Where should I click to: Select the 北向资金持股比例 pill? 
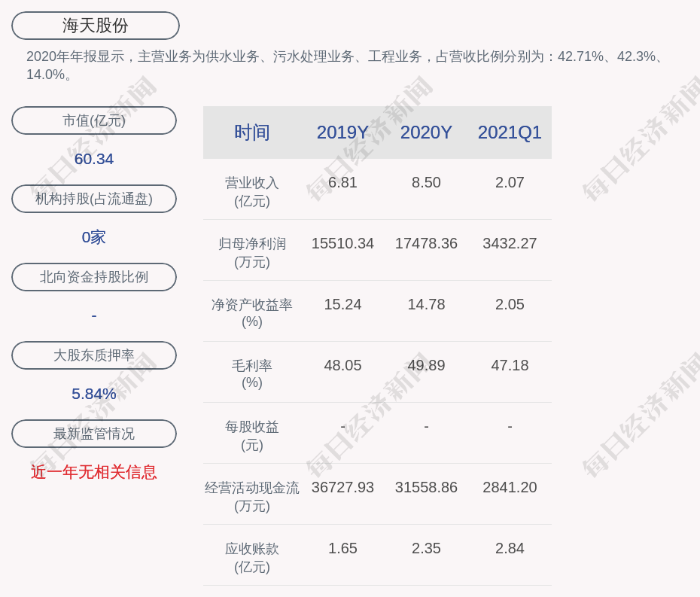pos(94,277)
